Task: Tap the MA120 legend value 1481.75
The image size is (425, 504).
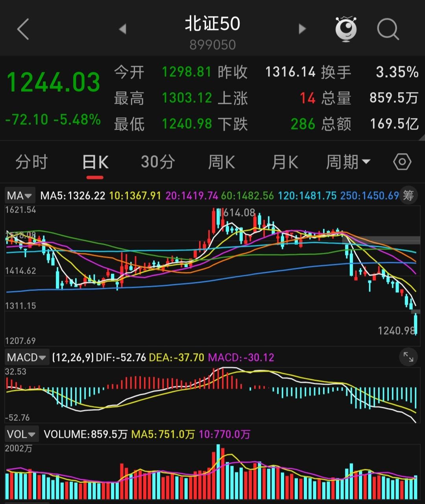Action: click(307, 196)
